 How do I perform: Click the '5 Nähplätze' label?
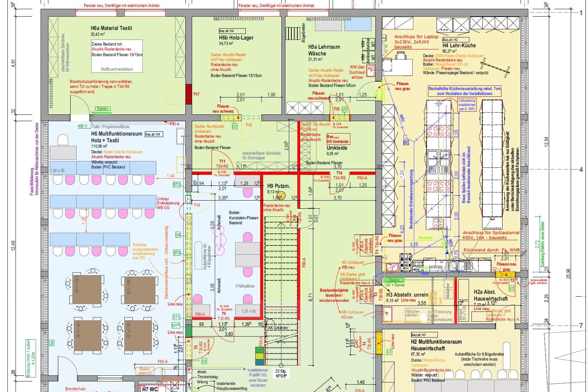[x=245, y=286]
